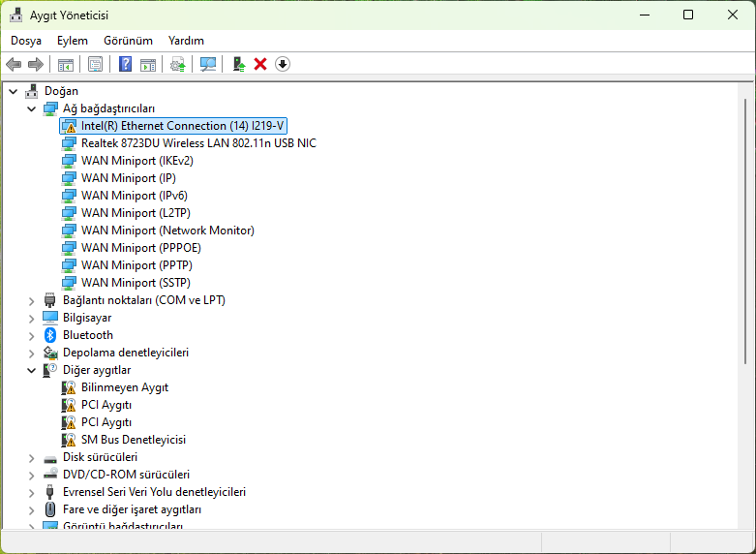Expand Bağlantı noktaları (COM ve LPT)

click(x=32, y=301)
